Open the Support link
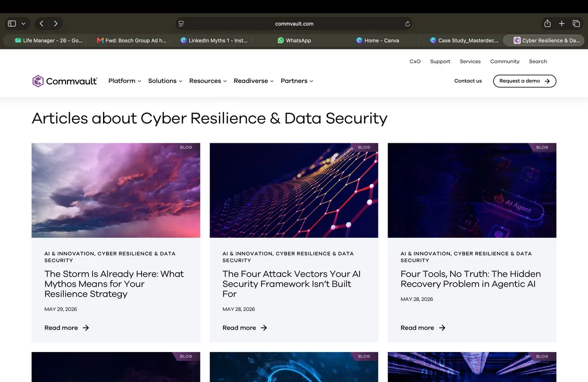Viewport: 588px width, 382px height. (440, 61)
